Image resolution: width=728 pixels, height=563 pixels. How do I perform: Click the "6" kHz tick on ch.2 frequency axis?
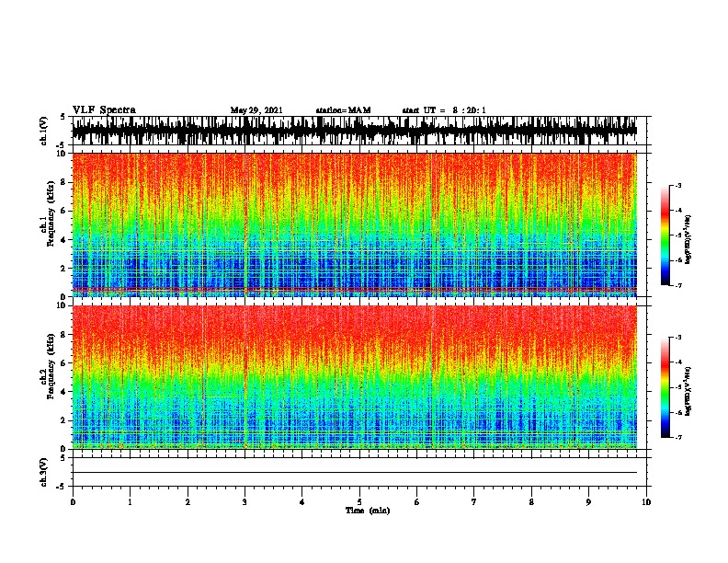point(64,362)
